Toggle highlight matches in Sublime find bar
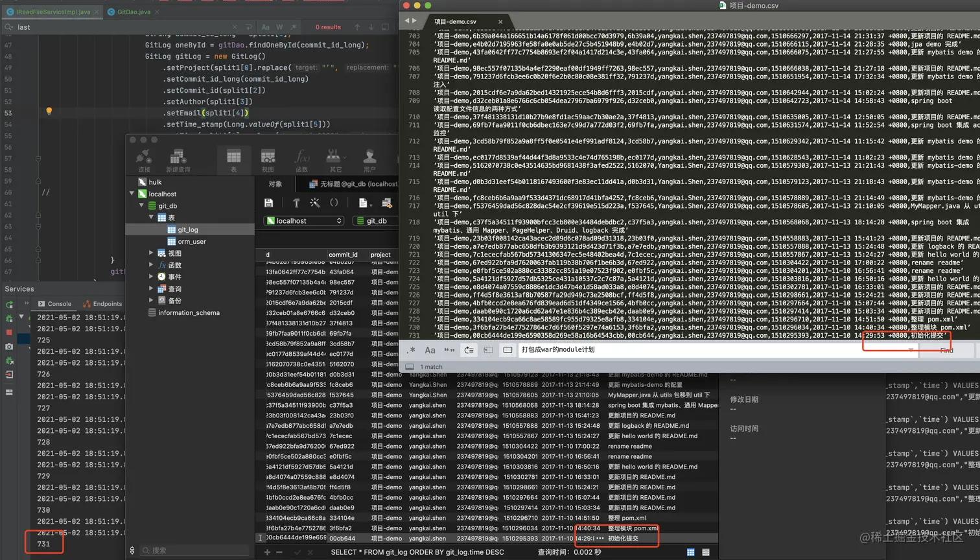 click(507, 350)
